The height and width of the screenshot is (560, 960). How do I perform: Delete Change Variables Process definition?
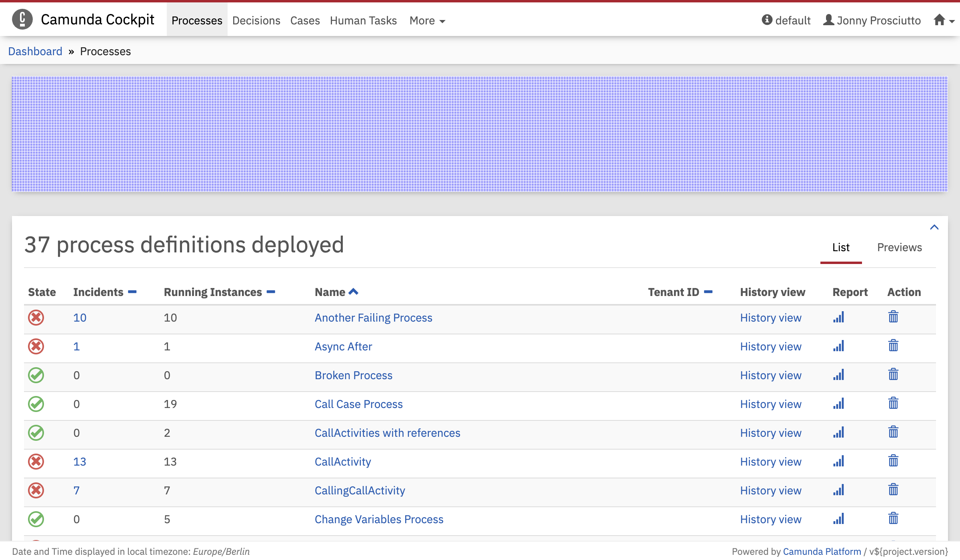893,518
